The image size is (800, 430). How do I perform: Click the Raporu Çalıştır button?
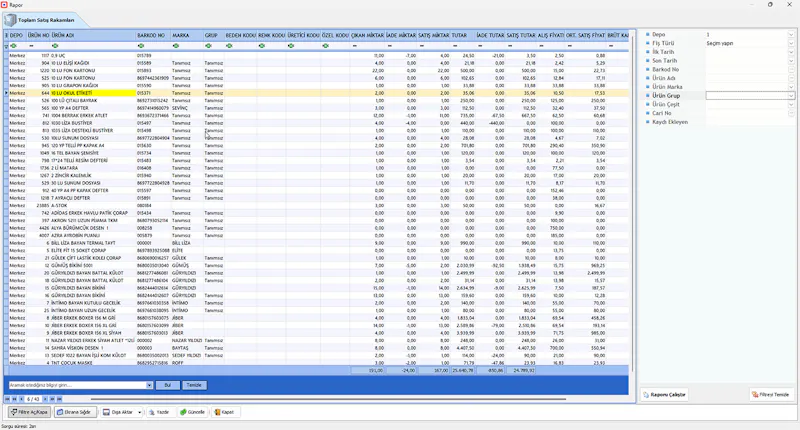[664, 395]
